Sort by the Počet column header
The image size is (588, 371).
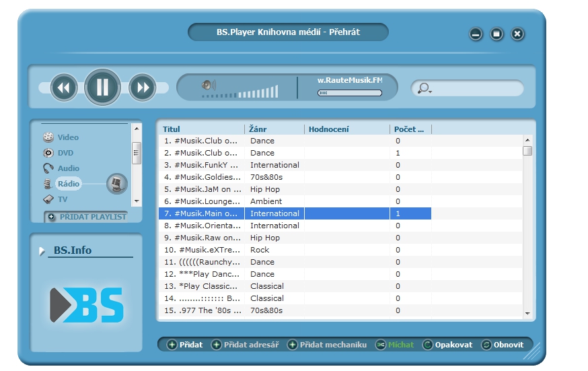pos(410,129)
